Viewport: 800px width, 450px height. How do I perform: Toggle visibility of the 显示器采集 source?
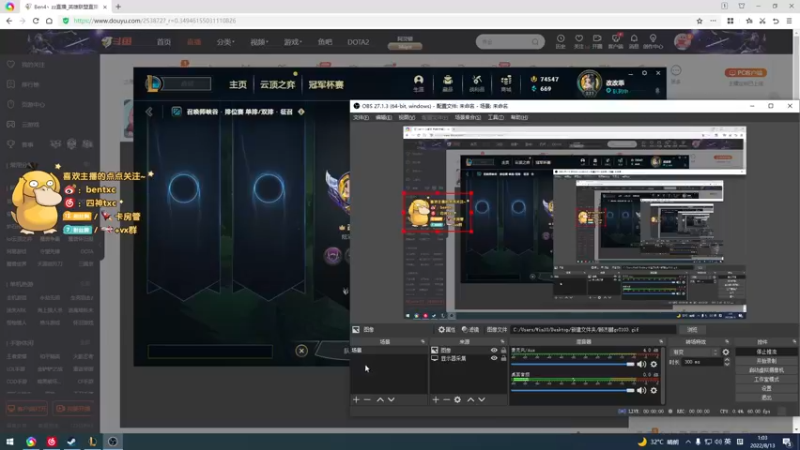pyautogui.click(x=494, y=358)
